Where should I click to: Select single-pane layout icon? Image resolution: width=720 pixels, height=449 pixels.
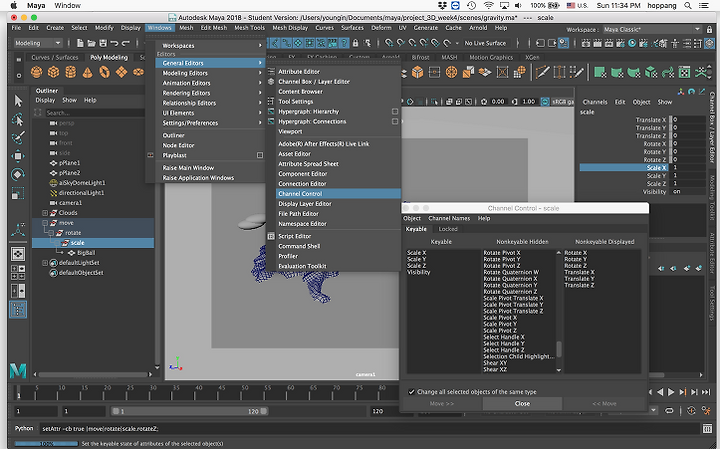18,254
